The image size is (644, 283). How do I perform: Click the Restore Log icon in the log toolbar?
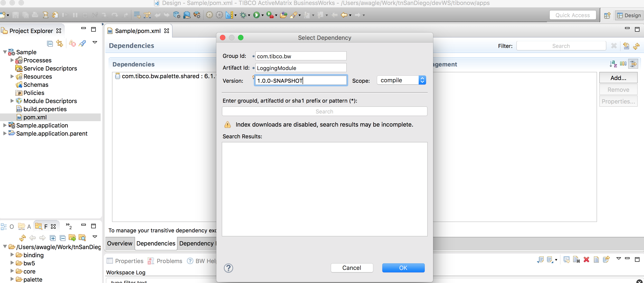tap(606, 259)
